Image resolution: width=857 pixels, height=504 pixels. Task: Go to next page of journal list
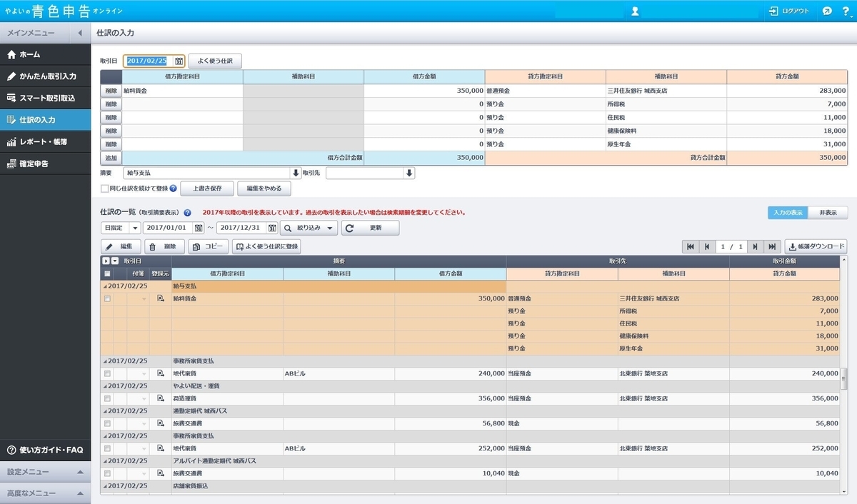click(x=756, y=246)
